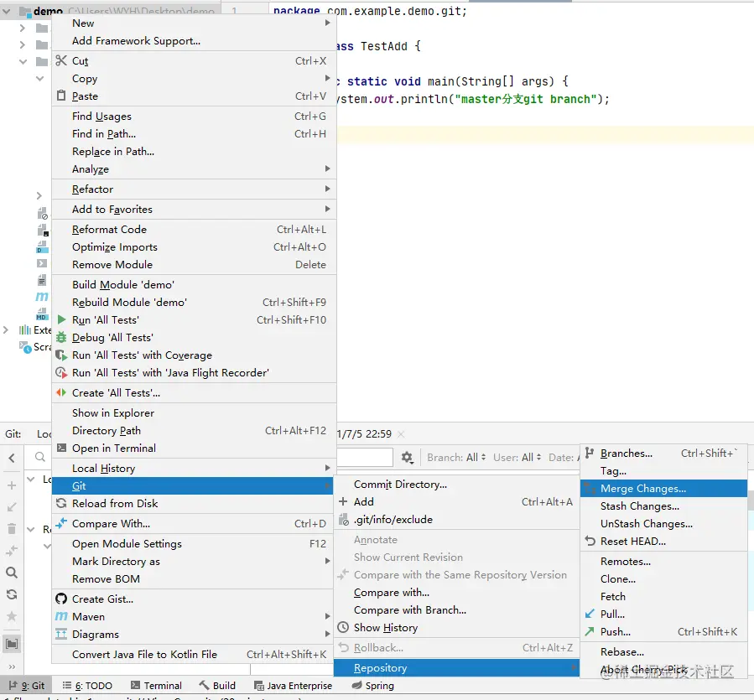Open the 9: Git tool window tab
This screenshot has height=700, width=754.
(x=27, y=686)
